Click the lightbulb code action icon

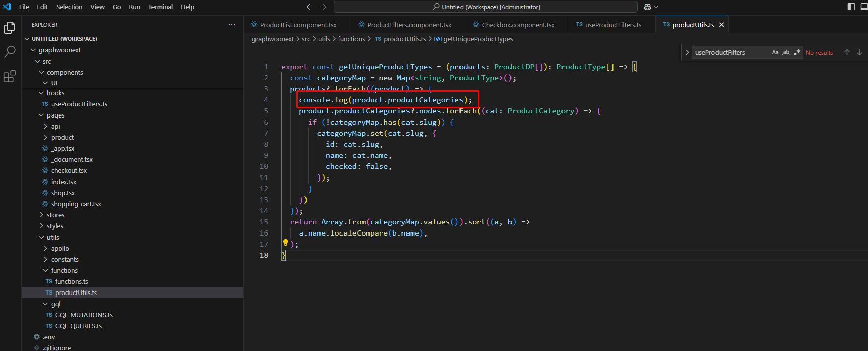click(x=285, y=243)
